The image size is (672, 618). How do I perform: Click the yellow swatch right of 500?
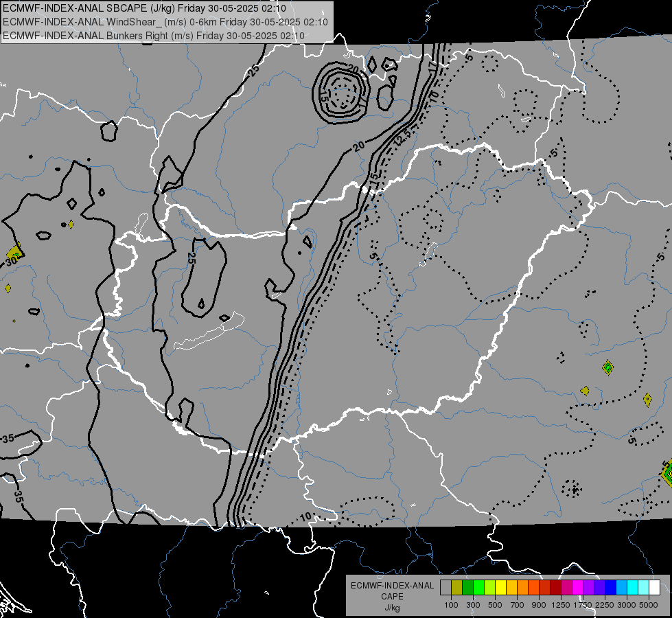(x=500, y=588)
